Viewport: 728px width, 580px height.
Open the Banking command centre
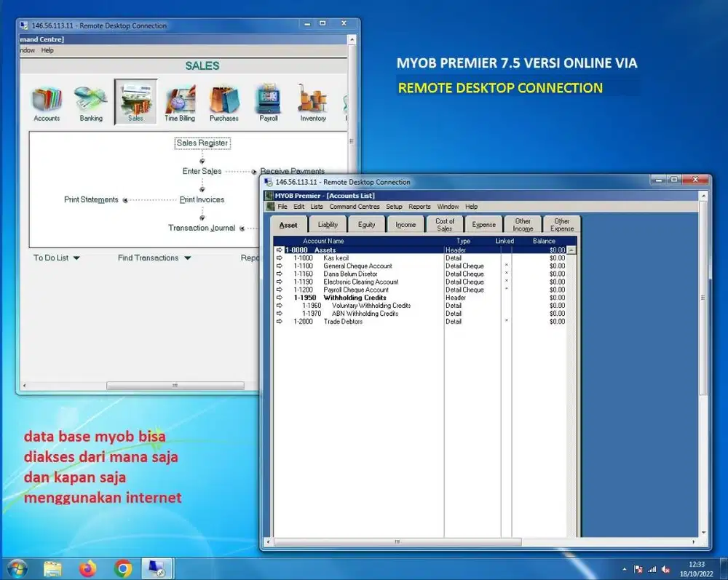(90, 100)
